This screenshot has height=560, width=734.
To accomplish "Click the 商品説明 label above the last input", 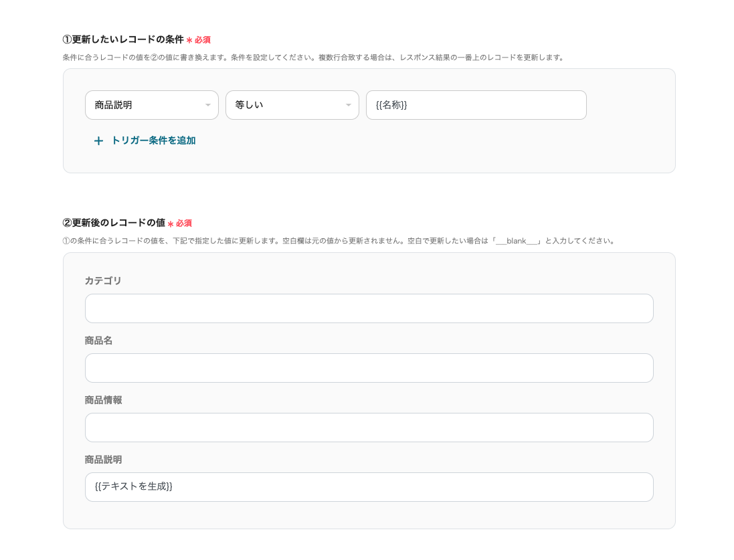I will click(x=103, y=459).
